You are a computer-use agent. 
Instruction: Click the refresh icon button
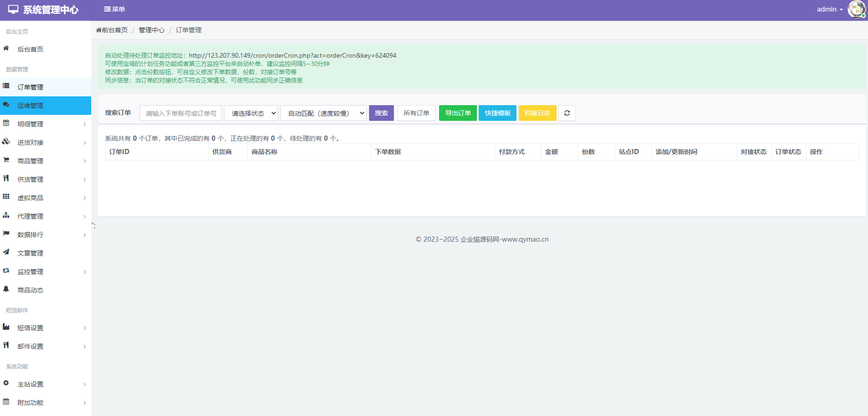pyautogui.click(x=567, y=113)
